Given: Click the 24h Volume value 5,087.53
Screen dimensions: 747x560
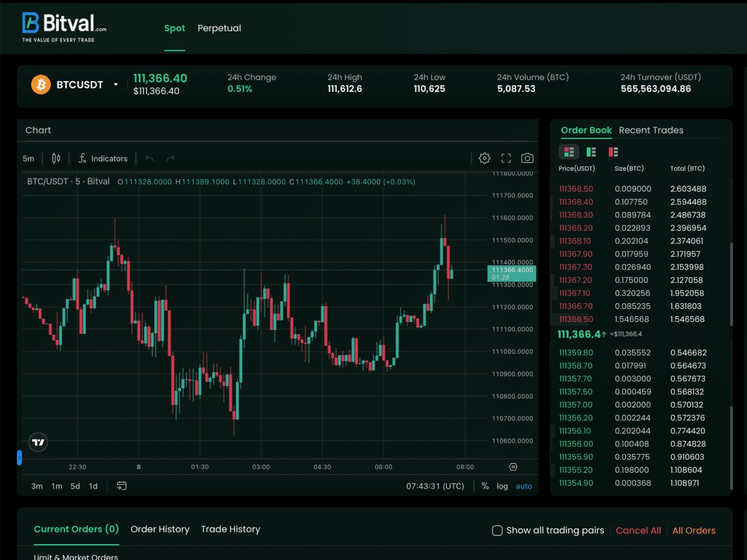Looking at the screenshot, I should tap(516, 89).
